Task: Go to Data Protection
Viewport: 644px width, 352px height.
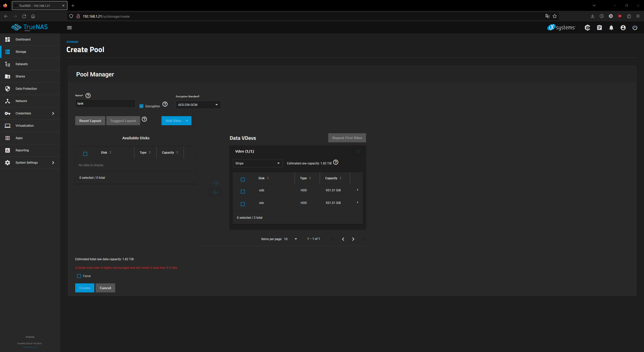Action: pyautogui.click(x=26, y=89)
